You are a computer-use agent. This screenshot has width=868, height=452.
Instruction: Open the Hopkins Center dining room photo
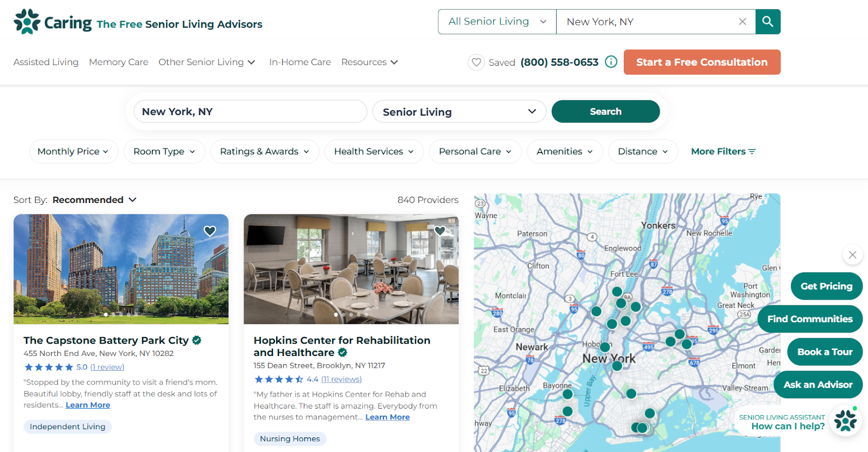coord(351,269)
